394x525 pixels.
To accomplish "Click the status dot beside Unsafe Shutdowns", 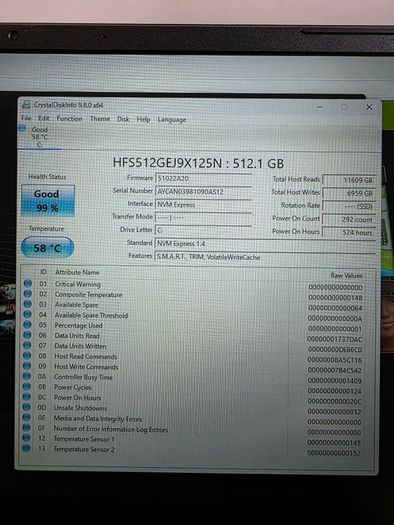I will [x=27, y=407].
